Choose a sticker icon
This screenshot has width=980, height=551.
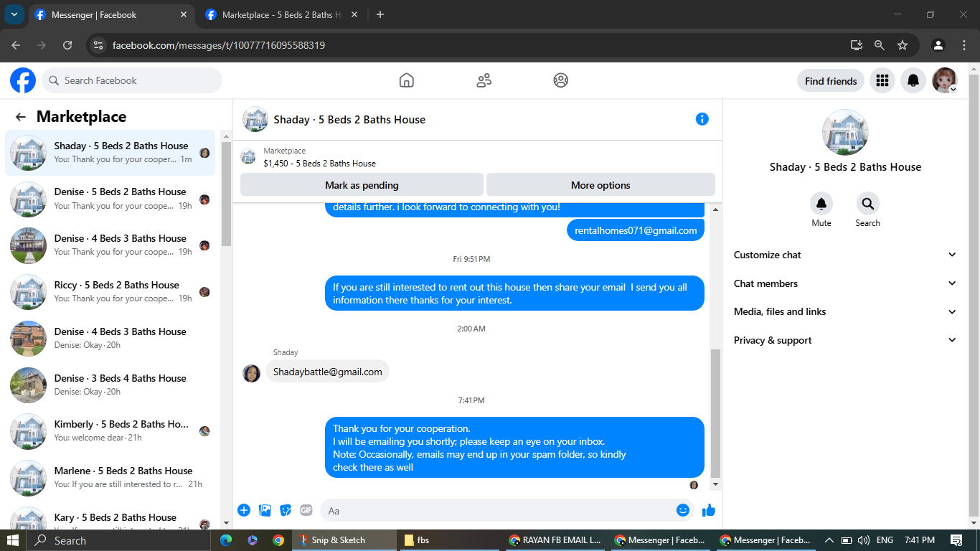pos(286,510)
